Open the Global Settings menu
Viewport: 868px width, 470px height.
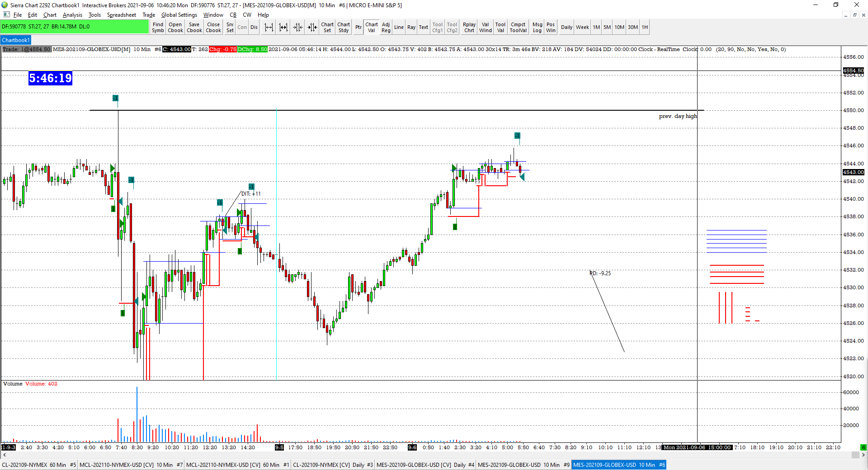(x=179, y=15)
